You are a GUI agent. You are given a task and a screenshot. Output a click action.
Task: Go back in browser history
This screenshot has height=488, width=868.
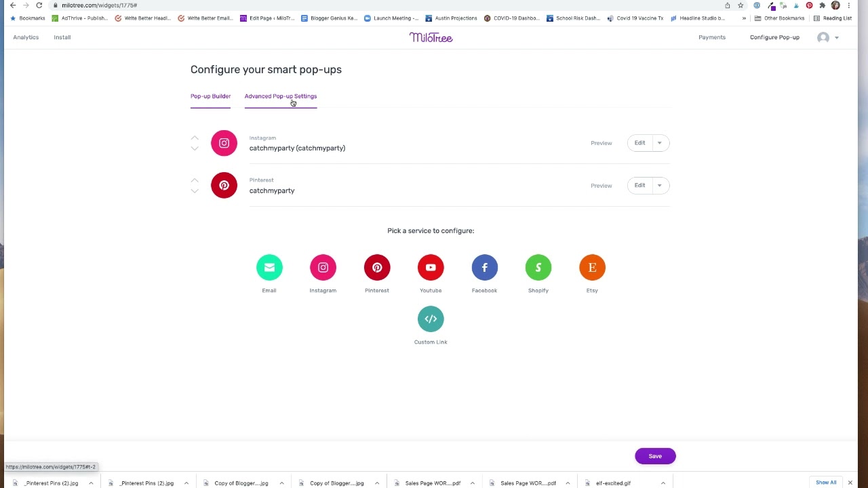click(12, 5)
